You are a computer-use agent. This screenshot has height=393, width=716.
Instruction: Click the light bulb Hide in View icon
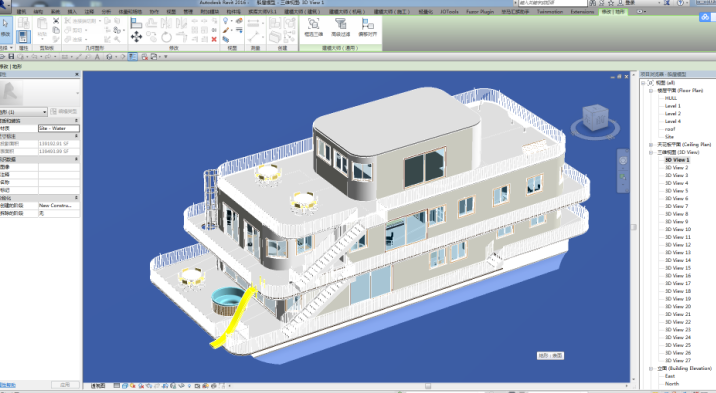click(226, 21)
